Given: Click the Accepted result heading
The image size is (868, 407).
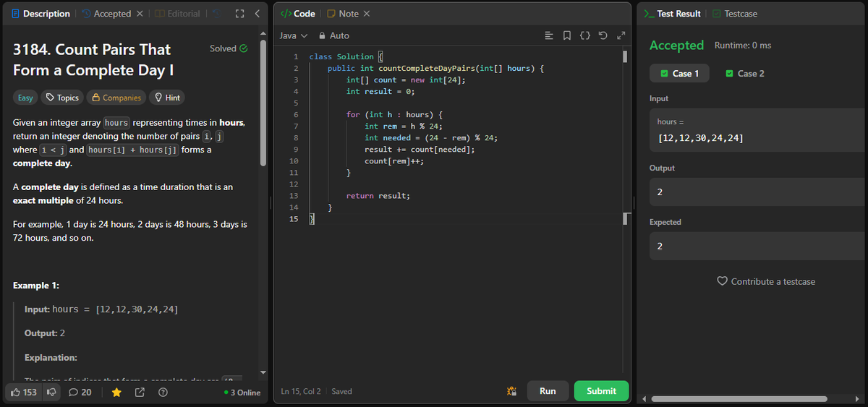Looking at the screenshot, I should pos(676,45).
